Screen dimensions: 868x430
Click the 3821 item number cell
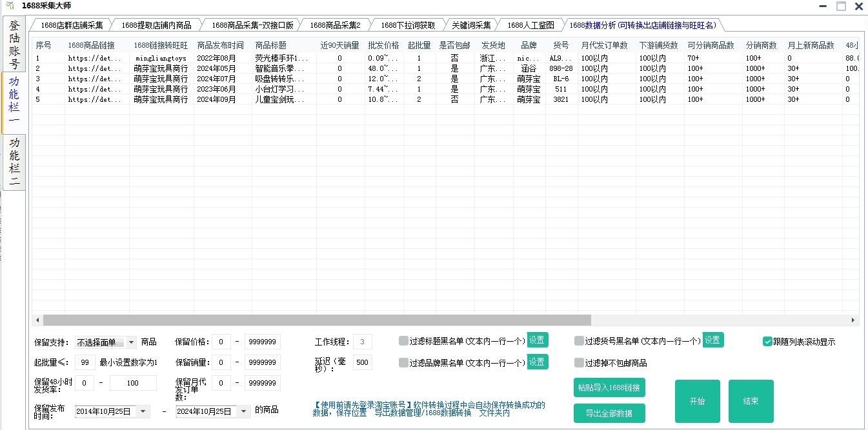561,99
